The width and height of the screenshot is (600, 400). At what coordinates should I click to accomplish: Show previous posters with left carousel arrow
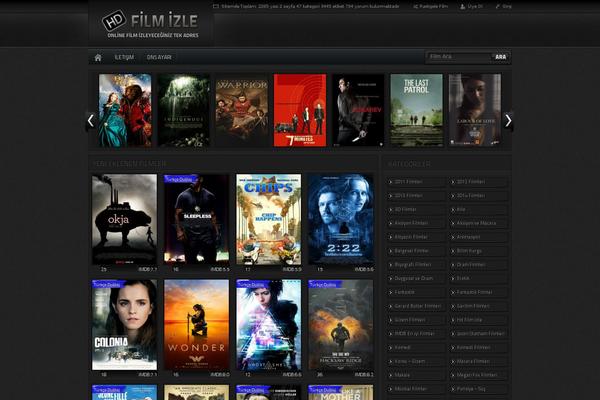pos(91,121)
